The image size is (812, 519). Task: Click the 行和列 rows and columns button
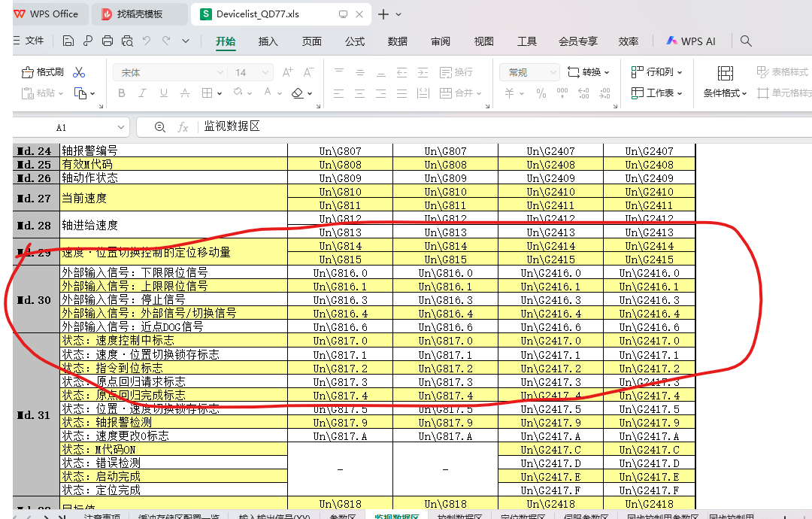(x=657, y=72)
